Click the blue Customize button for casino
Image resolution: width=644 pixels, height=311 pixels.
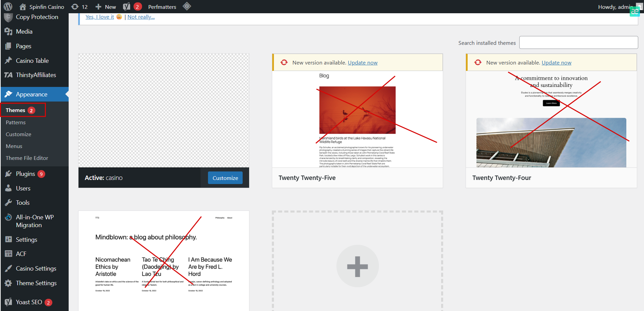click(225, 178)
